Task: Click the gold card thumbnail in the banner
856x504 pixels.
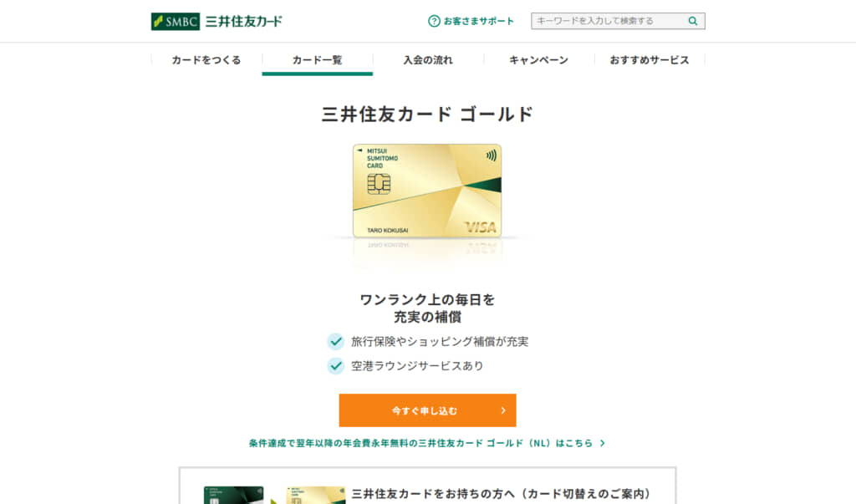Action: [316, 496]
